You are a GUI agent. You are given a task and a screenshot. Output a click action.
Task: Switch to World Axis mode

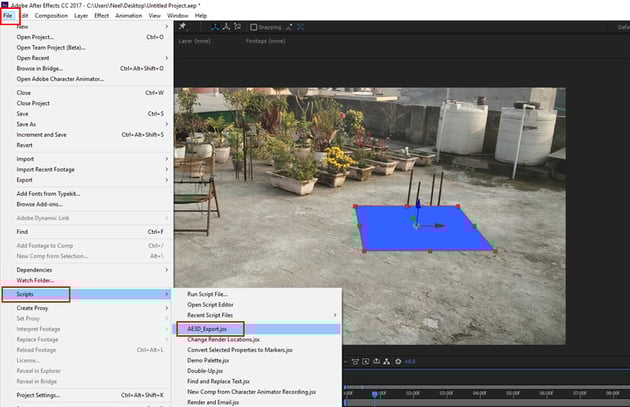coord(226,27)
